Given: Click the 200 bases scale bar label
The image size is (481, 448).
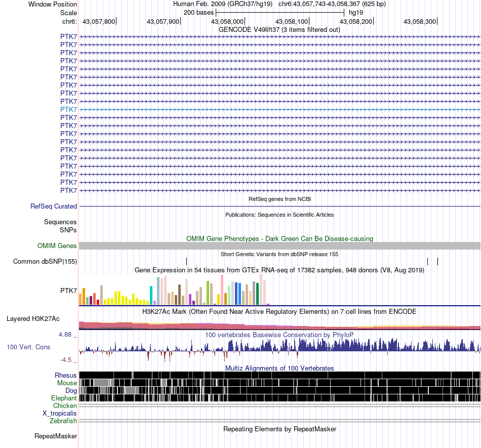Looking at the screenshot, I should tap(198, 13).
